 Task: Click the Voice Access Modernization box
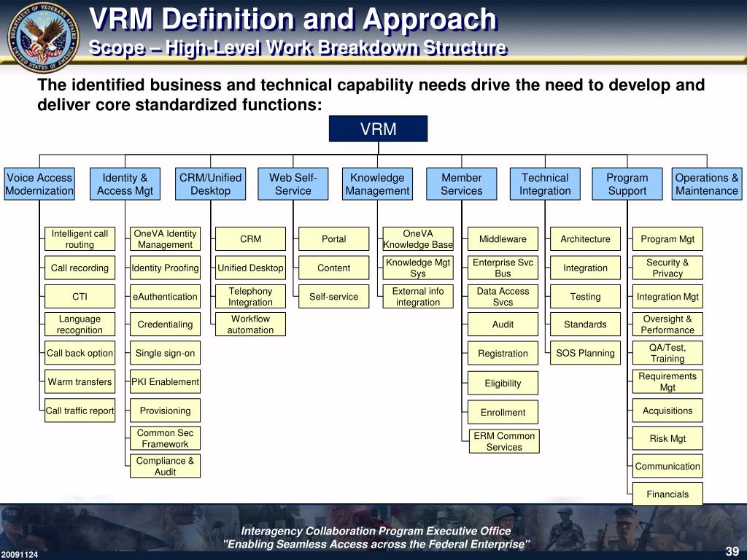click(39, 183)
